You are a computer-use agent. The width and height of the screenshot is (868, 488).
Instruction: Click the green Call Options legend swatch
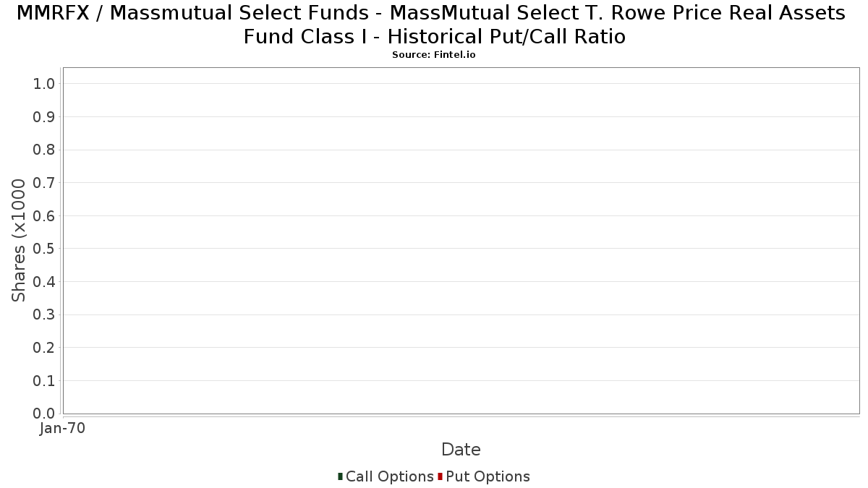tap(340, 476)
